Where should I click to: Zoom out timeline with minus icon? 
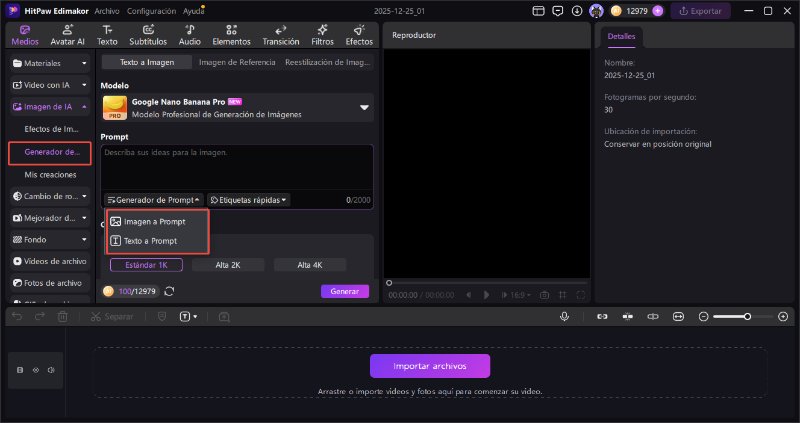point(704,317)
